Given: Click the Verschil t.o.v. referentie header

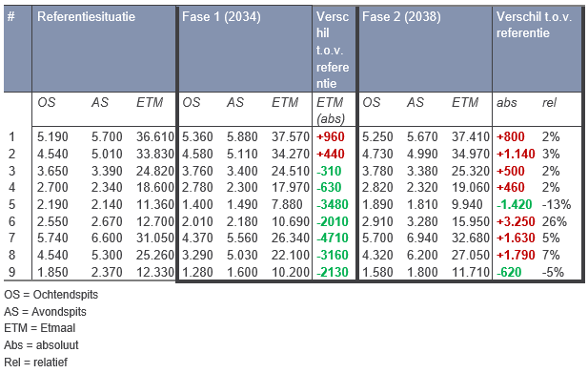Looking at the screenshot, I should pos(534,25).
